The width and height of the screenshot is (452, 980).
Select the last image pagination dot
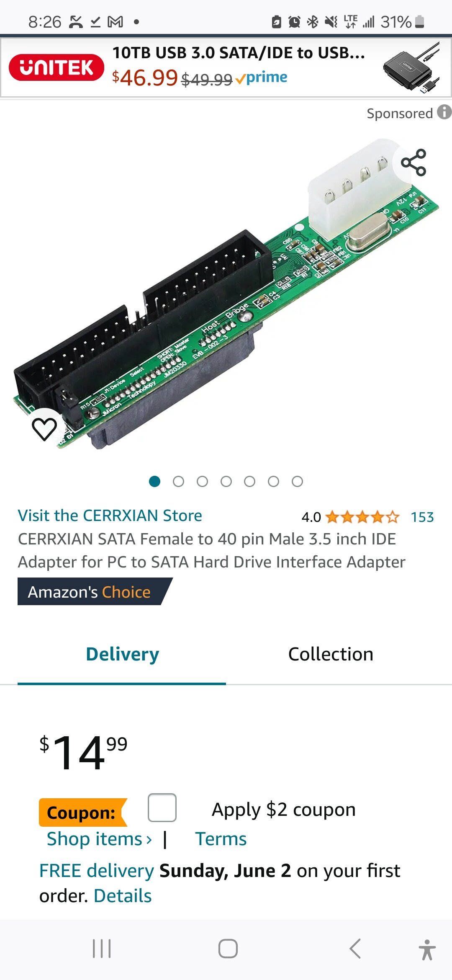pos(297,482)
